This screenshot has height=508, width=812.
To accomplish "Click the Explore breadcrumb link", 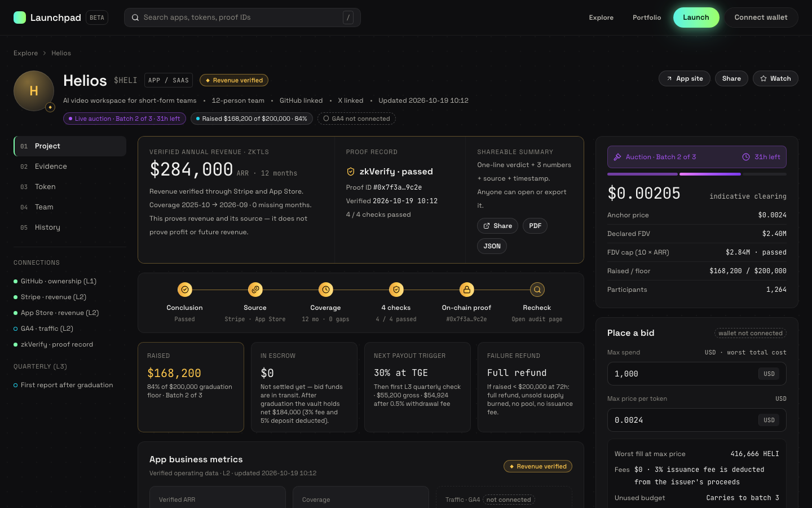I will point(26,53).
